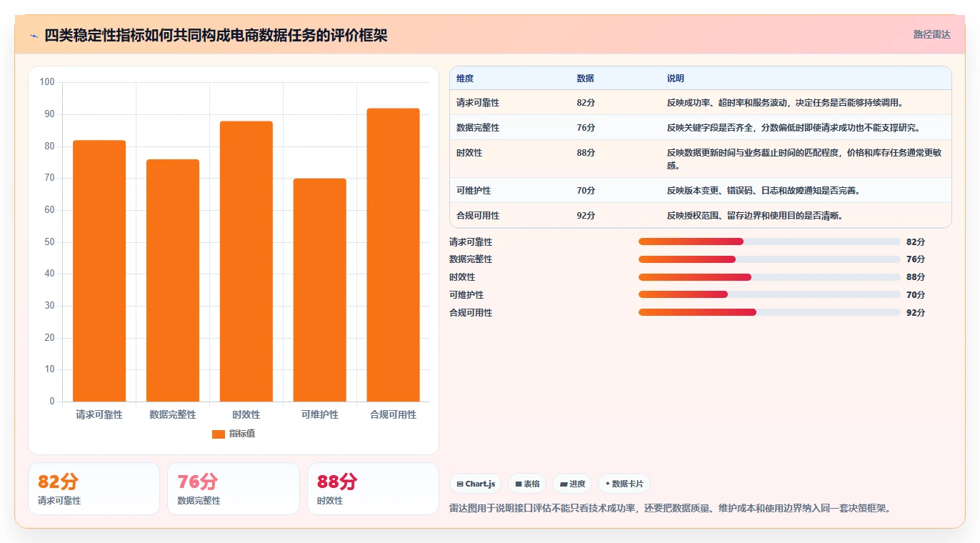The image size is (980, 543).
Task: Click the 数据完整性 x-axis label
Action: coord(173,415)
